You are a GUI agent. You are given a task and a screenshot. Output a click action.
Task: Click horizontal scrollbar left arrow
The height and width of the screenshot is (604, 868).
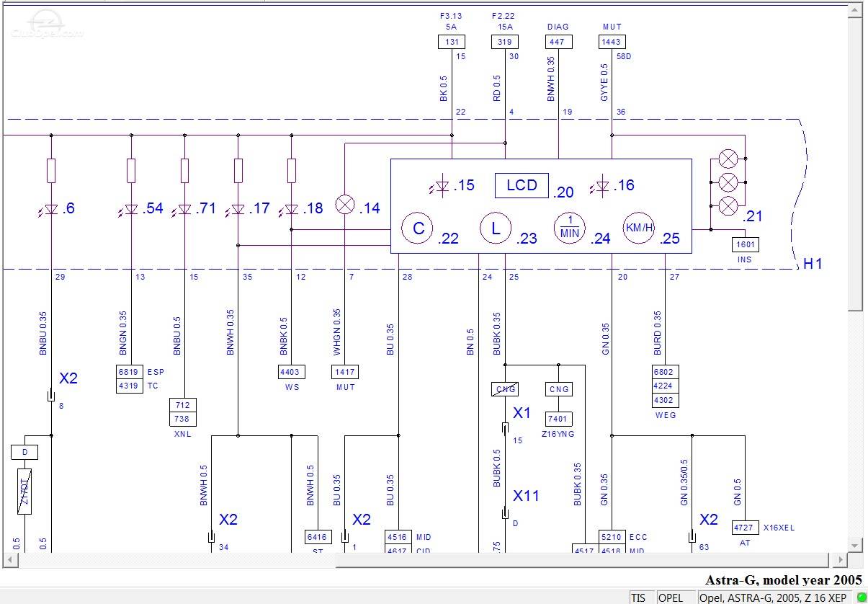[10, 559]
